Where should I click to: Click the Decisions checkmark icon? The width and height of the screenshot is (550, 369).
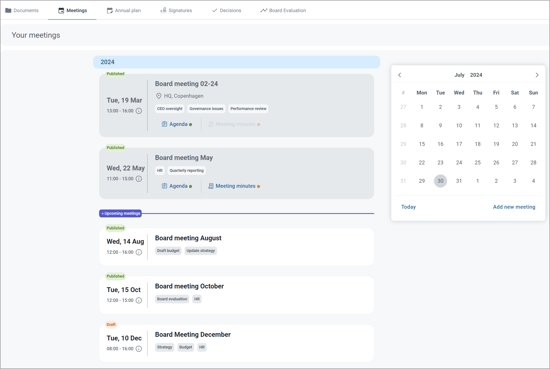point(215,11)
